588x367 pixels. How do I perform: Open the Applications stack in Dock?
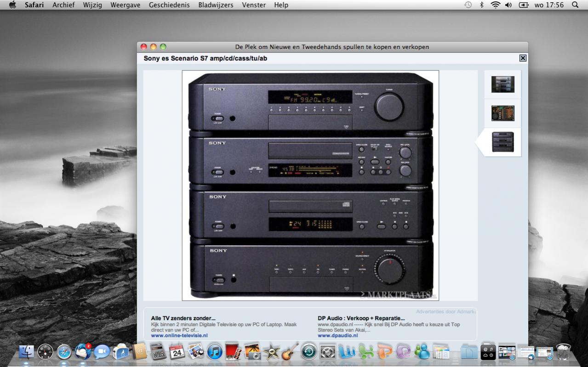[x=441, y=352]
